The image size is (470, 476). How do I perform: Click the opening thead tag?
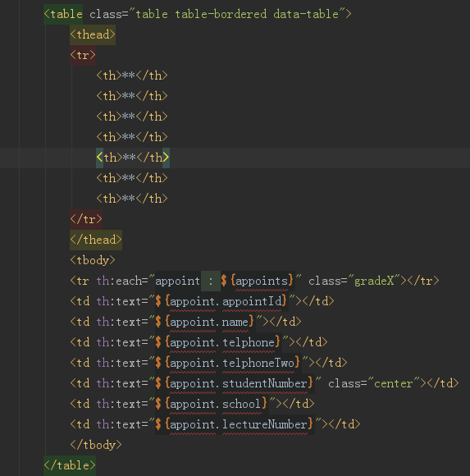[x=93, y=34]
